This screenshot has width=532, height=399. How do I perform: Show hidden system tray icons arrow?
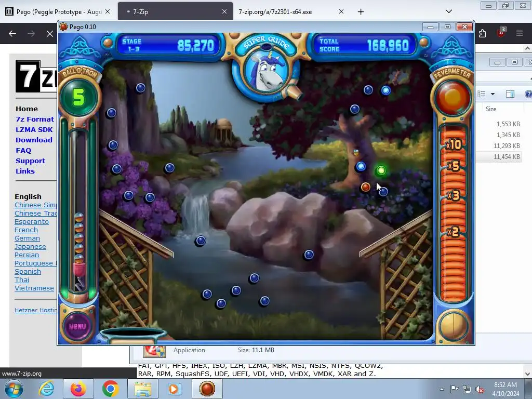coord(442,389)
